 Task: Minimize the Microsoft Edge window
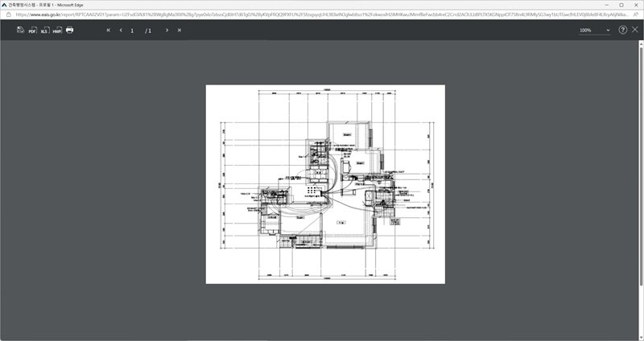tap(607, 5)
